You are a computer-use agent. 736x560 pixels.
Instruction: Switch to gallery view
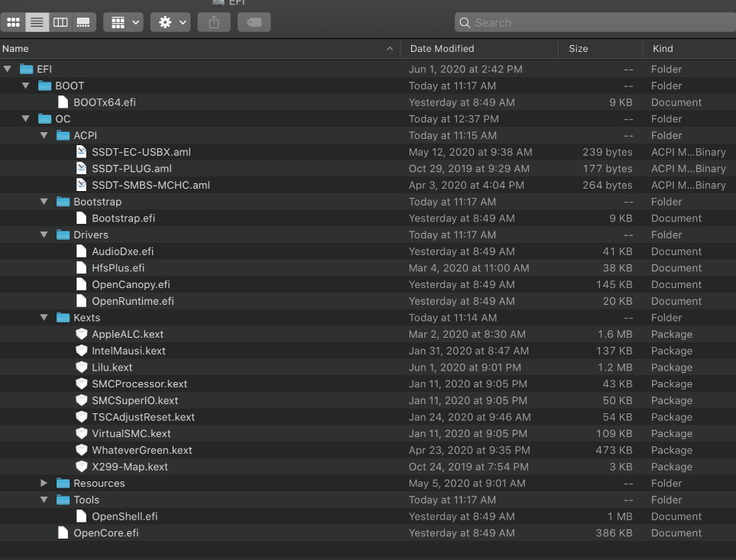coord(83,22)
